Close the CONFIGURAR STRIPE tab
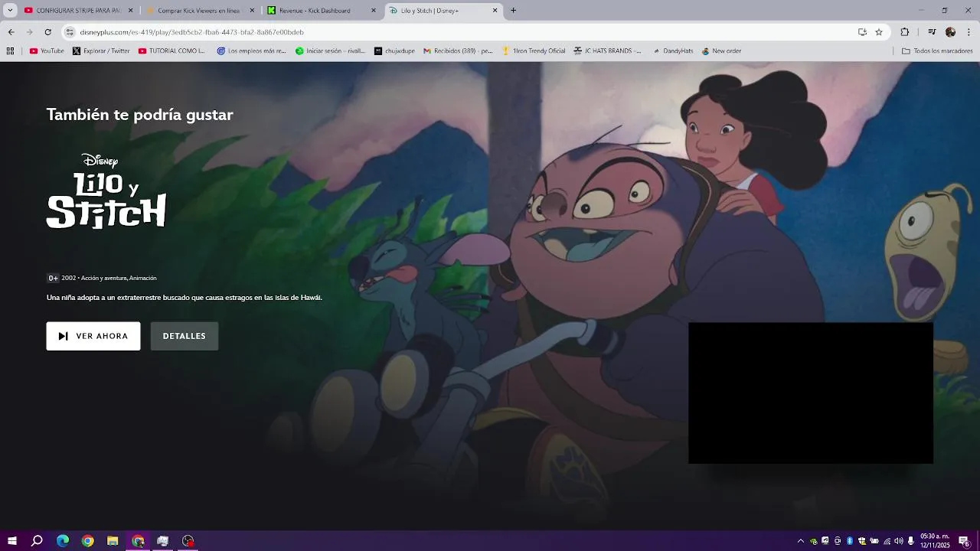 131,11
